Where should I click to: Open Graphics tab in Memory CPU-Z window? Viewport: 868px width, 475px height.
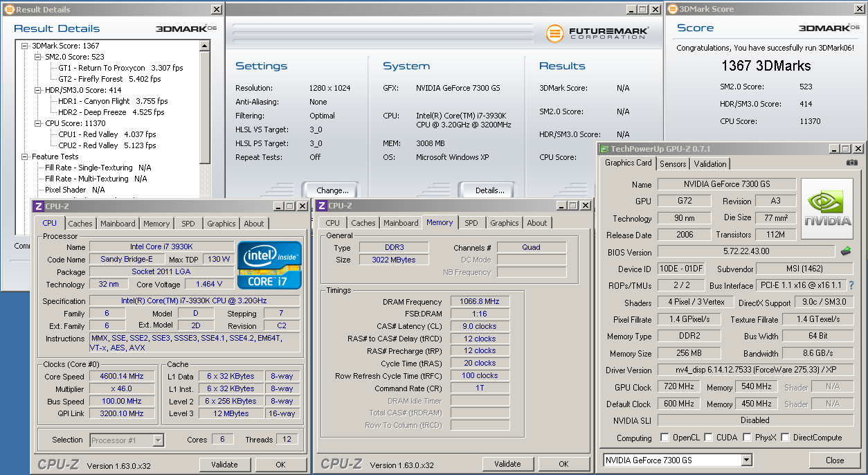(505, 223)
